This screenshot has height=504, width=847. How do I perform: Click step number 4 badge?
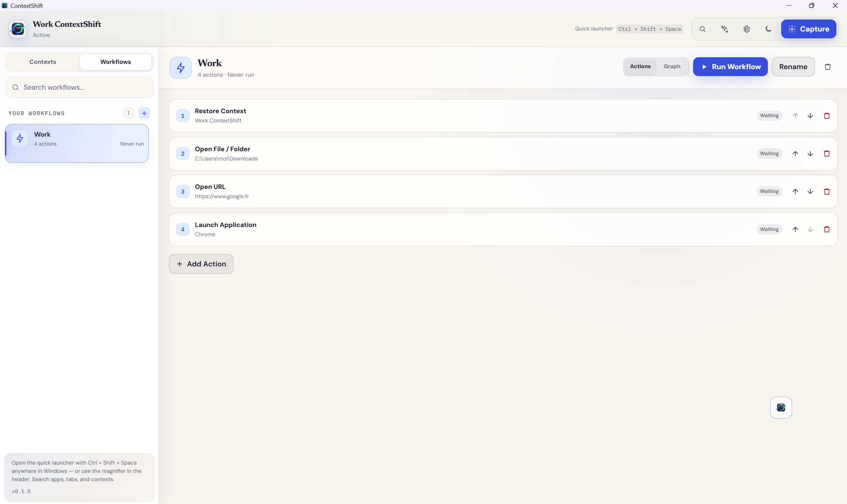183,229
